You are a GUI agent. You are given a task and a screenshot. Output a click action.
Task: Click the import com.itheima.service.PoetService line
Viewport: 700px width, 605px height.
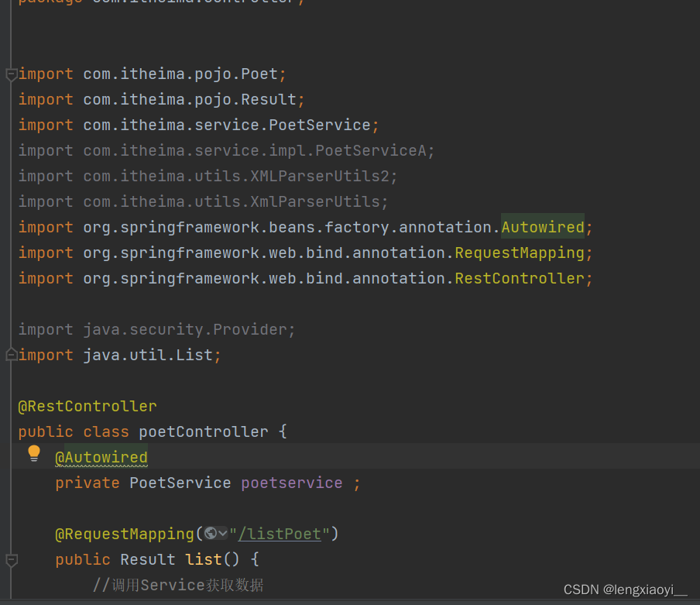[x=198, y=125]
